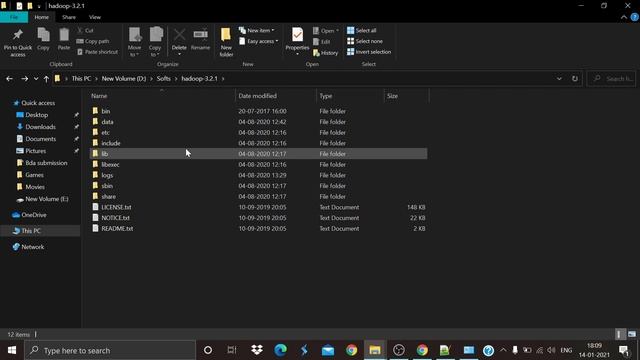Switch to the Share ribbon tab
The width and height of the screenshot is (640, 360).
click(69, 17)
